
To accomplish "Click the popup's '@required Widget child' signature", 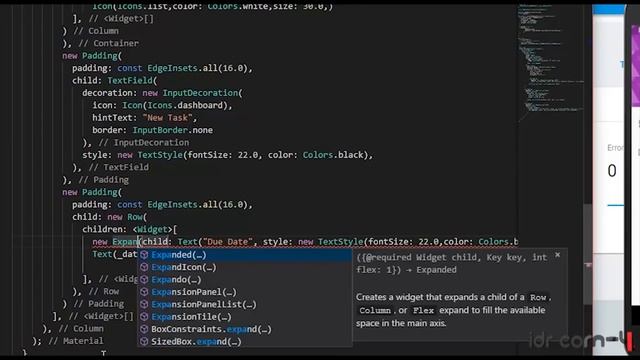I will pyautogui.click(x=421, y=257).
